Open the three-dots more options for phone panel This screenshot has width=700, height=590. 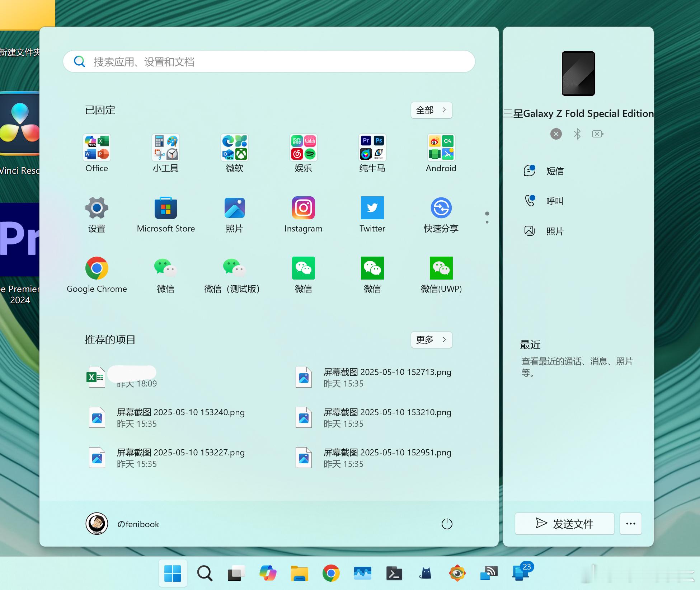[x=630, y=524]
